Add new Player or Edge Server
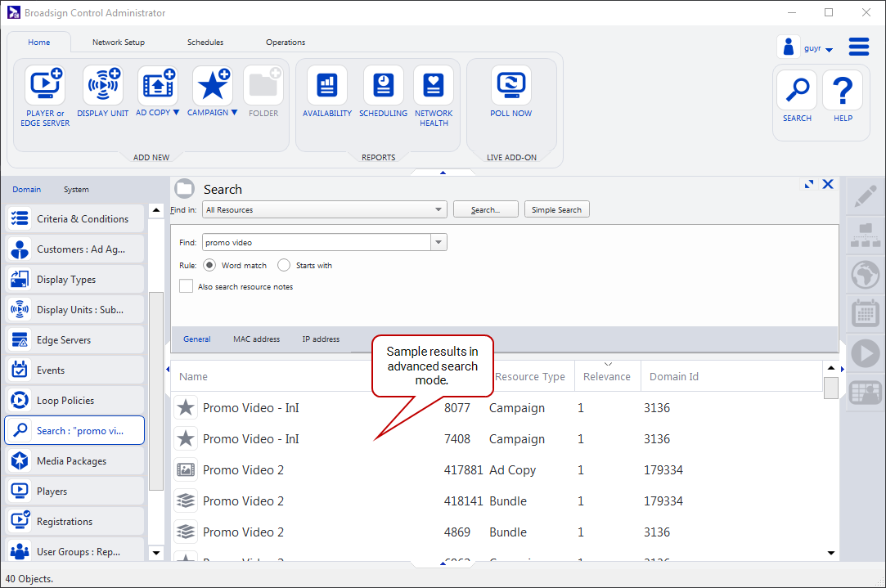Screen dimensions: 886x588 click(x=45, y=86)
